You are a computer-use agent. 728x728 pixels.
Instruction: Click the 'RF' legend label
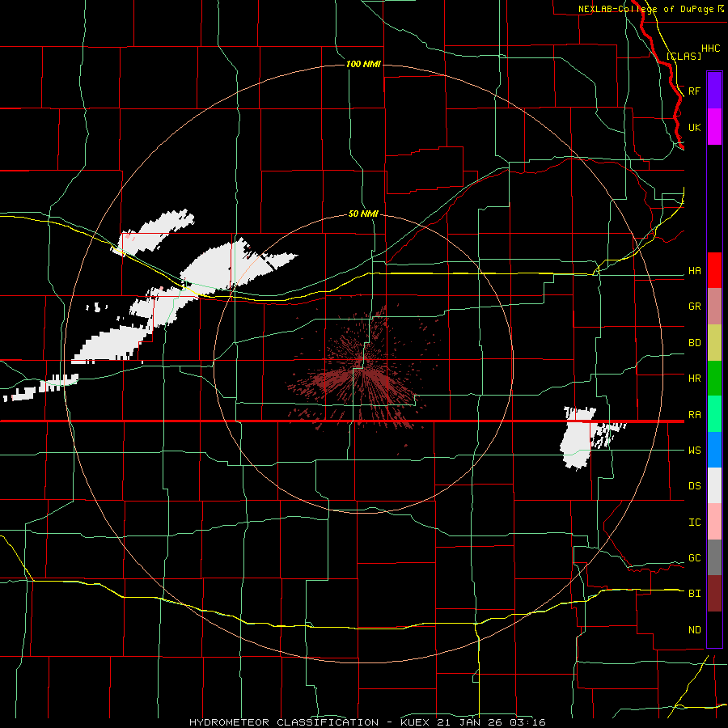click(x=695, y=91)
